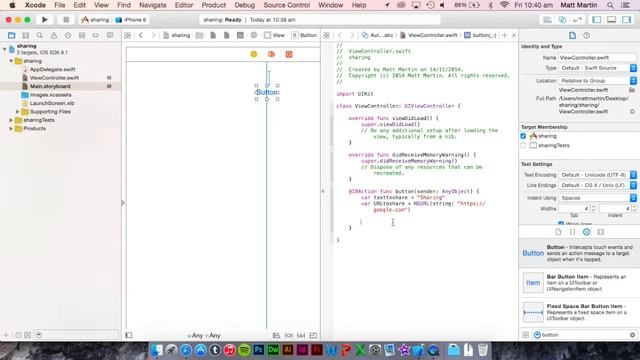The height and width of the screenshot is (360, 640).
Task: Open the Line Endings dropdown
Action: [x=597, y=185]
